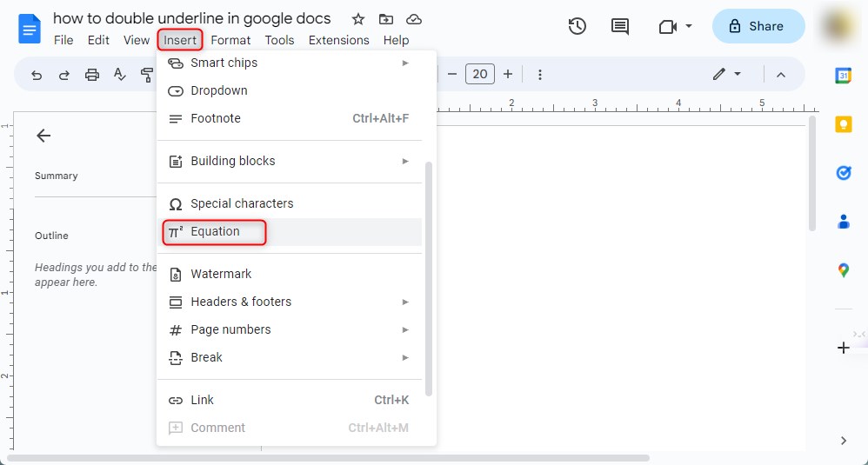Expand the Building blocks submenu

click(289, 161)
